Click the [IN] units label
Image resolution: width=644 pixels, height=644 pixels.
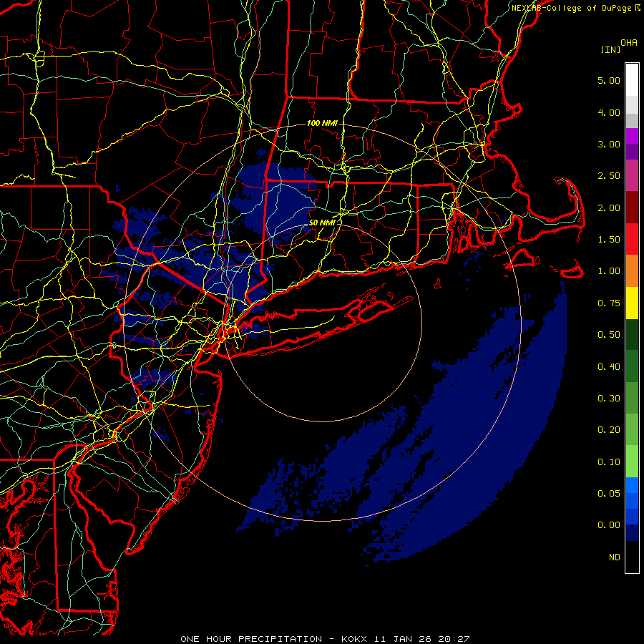coord(610,49)
